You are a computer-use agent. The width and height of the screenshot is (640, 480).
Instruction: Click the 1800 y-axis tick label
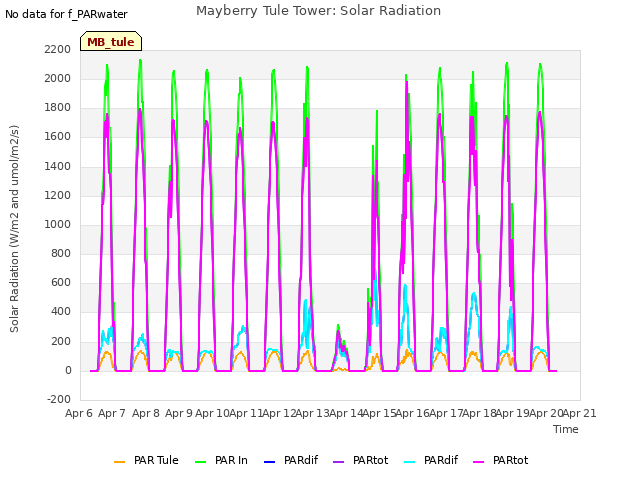coord(58,108)
